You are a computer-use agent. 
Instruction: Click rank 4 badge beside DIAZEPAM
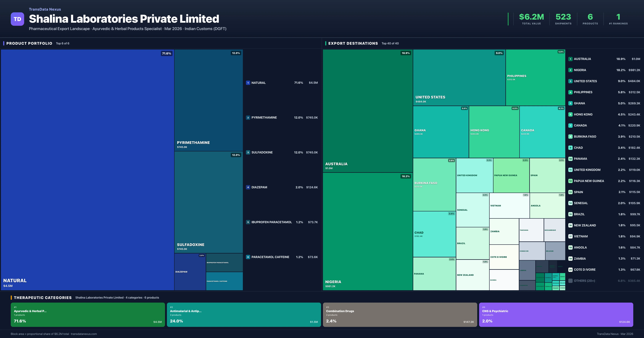tap(248, 187)
